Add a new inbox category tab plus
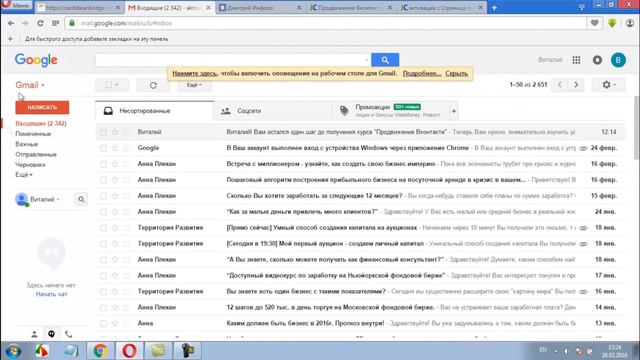Image resolution: width=640 pixels, height=360 pixels. click(453, 111)
